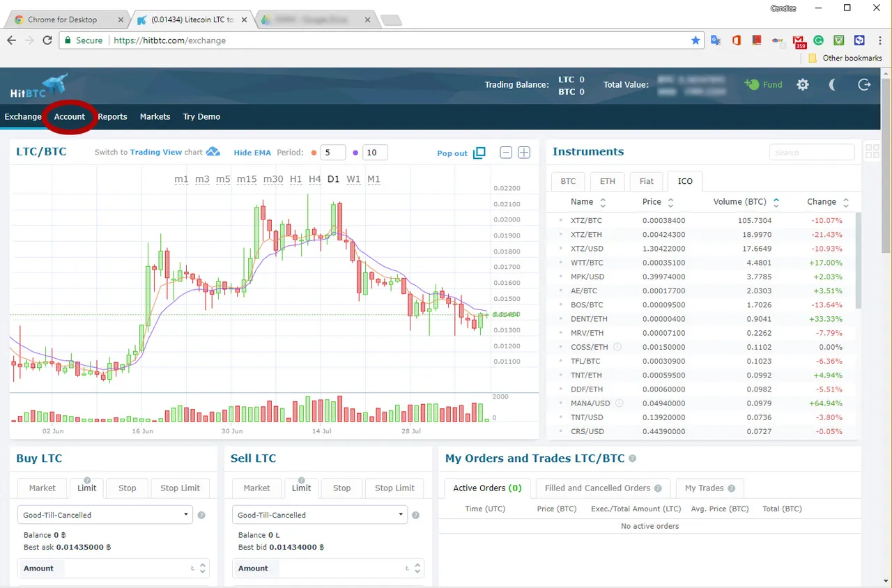Click the Instruments list scrollbar
The height and width of the screenshot is (588, 892).
pyautogui.click(x=859, y=261)
